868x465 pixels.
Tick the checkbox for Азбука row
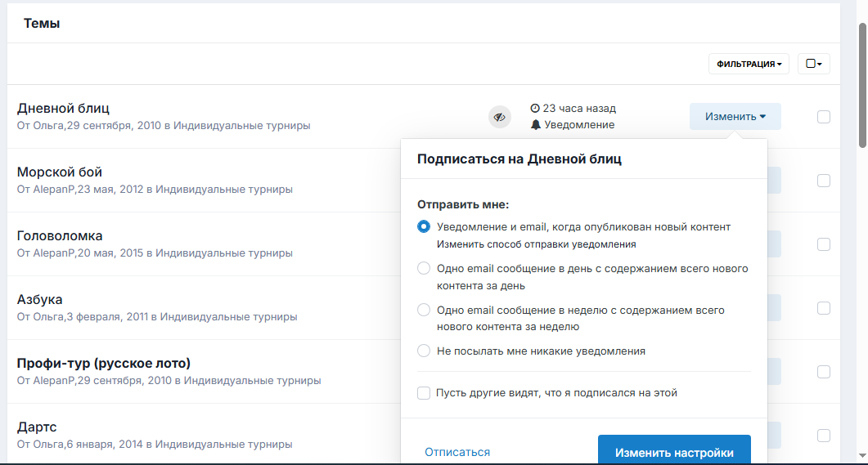(824, 308)
